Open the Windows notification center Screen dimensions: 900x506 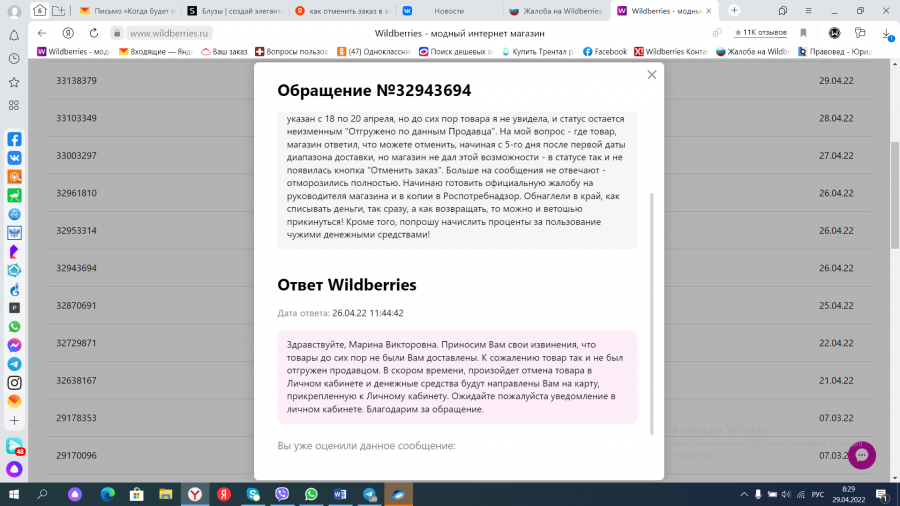click(x=882, y=495)
